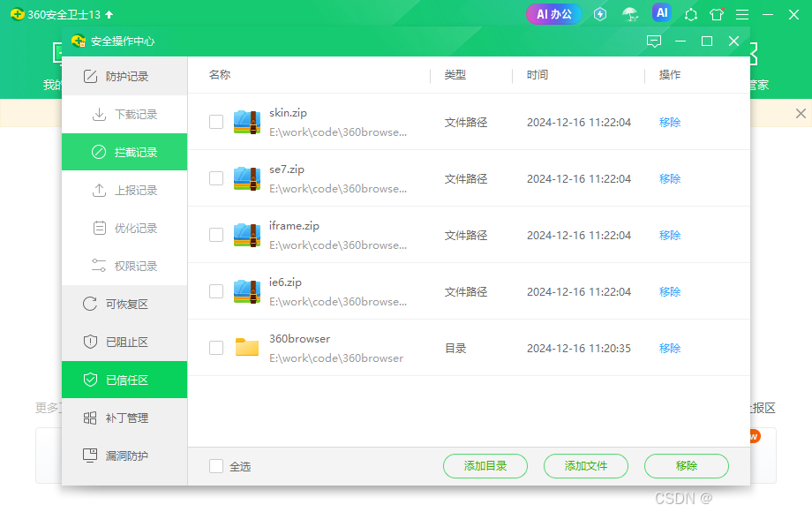Toggle the 全选 select-all checkbox

(216, 466)
